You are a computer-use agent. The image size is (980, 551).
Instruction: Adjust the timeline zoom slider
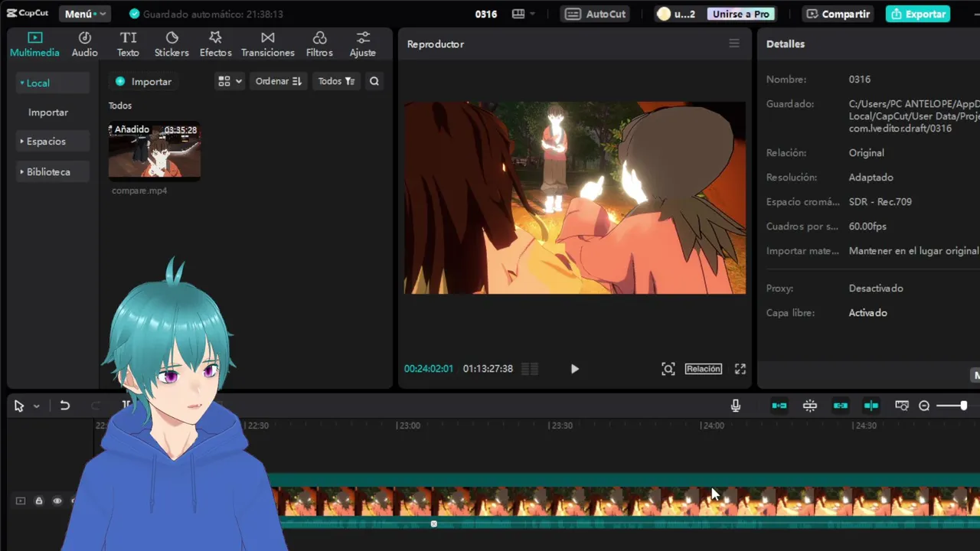(953, 406)
